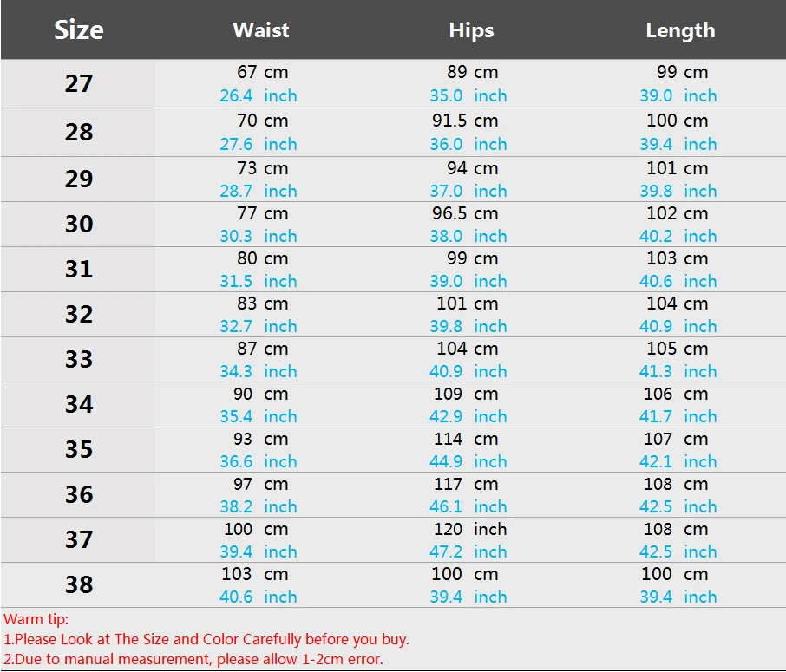The width and height of the screenshot is (786, 672).
Task: Click the 114 cm hips value
Action: (x=466, y=439)
